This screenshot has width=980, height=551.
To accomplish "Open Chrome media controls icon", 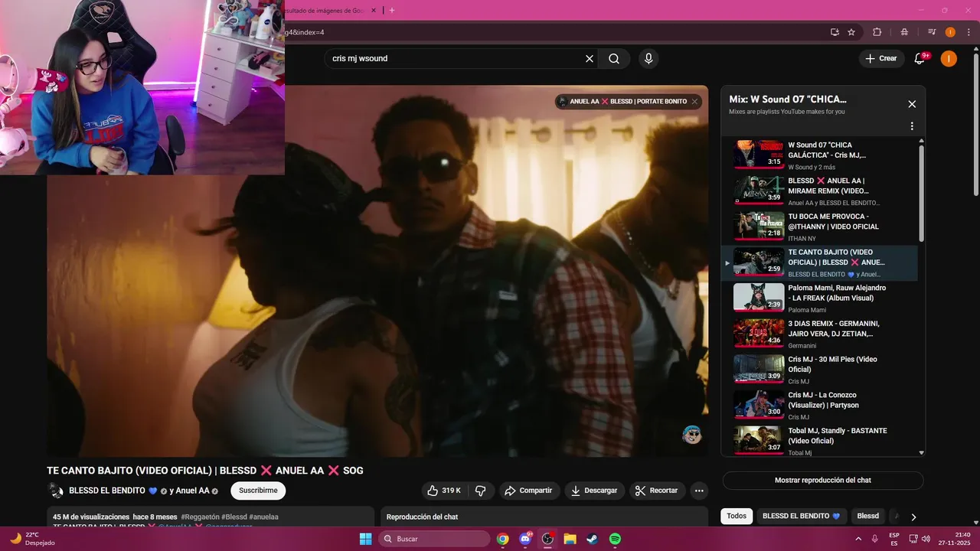I will point(932,32).
